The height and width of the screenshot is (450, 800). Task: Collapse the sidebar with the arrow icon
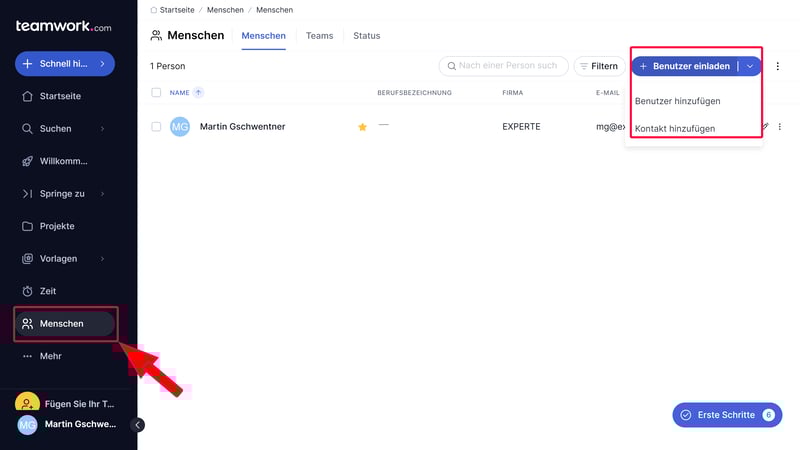[x=138, y=425]
